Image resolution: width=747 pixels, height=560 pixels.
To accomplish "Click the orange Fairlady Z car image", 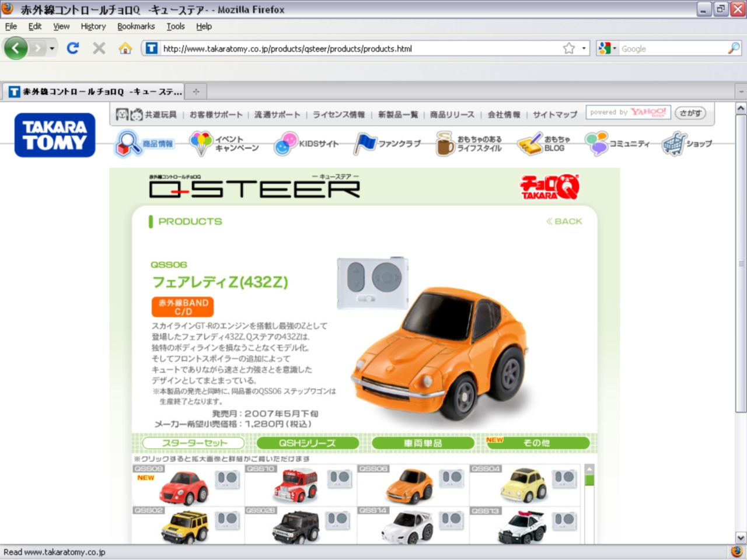I will 439,355.
